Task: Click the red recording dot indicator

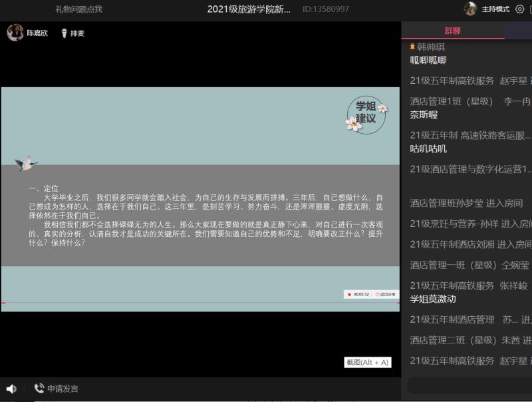Action: pyautogui.click(x=348, y=294)
